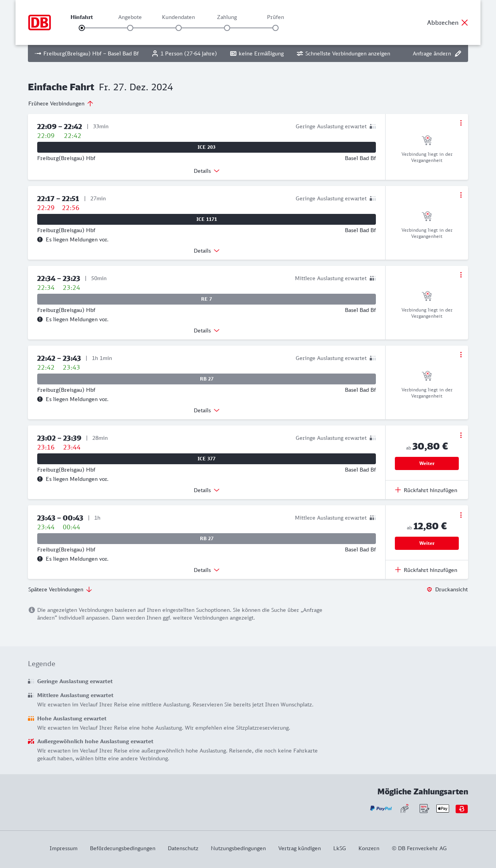Show Frühere Verbindungen

tap(60, 103)
